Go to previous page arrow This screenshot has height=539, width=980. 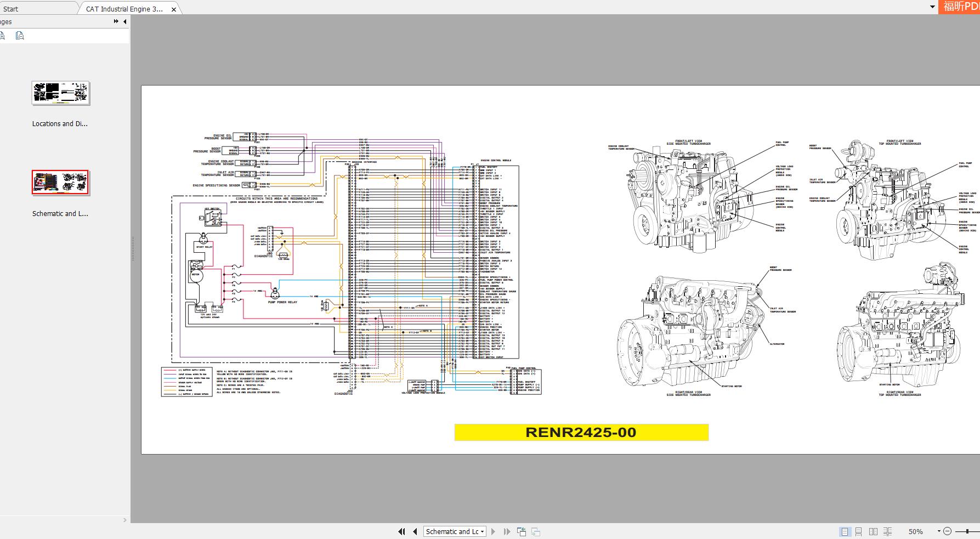[415, 531]
